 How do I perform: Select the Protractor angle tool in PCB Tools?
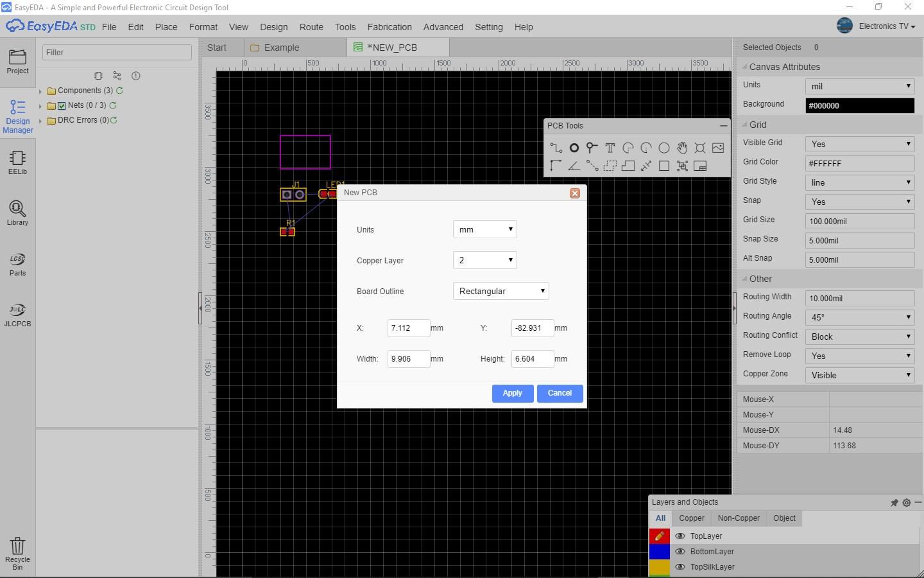[574, 166]
